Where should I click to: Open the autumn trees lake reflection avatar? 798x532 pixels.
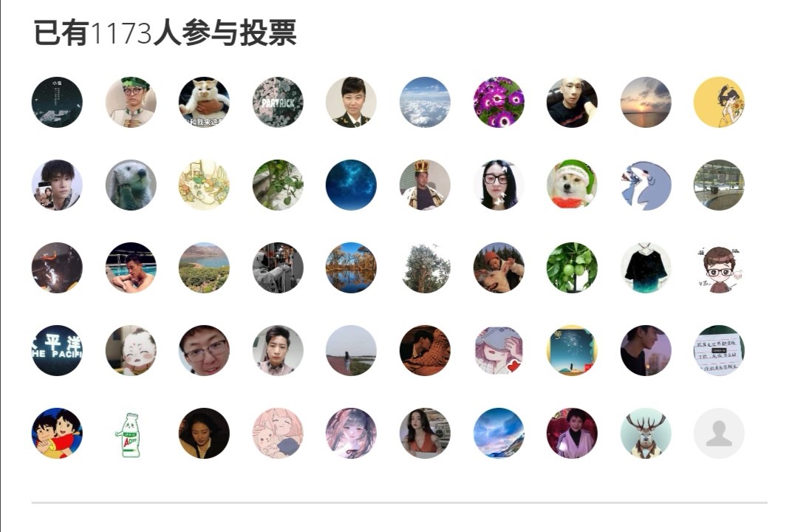point(351,267)
